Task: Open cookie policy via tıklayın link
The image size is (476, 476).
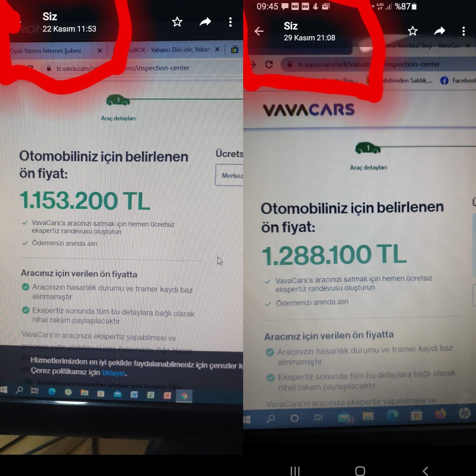Action: [113, 373]
